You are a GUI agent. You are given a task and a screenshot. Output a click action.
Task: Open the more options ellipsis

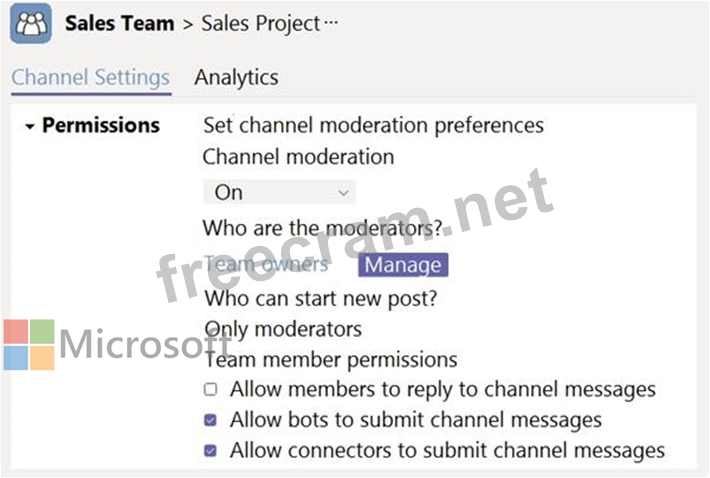(332, 23)
